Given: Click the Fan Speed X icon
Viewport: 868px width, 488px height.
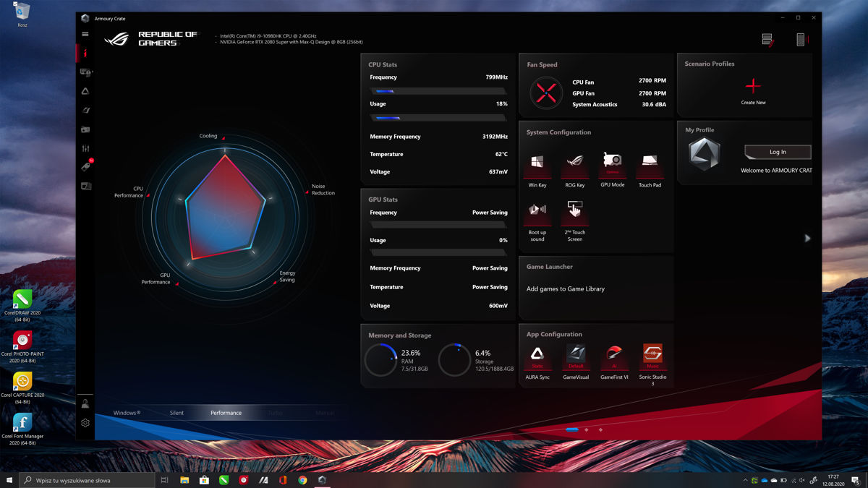Looking at the screenshot, I should tap(546, 93).
